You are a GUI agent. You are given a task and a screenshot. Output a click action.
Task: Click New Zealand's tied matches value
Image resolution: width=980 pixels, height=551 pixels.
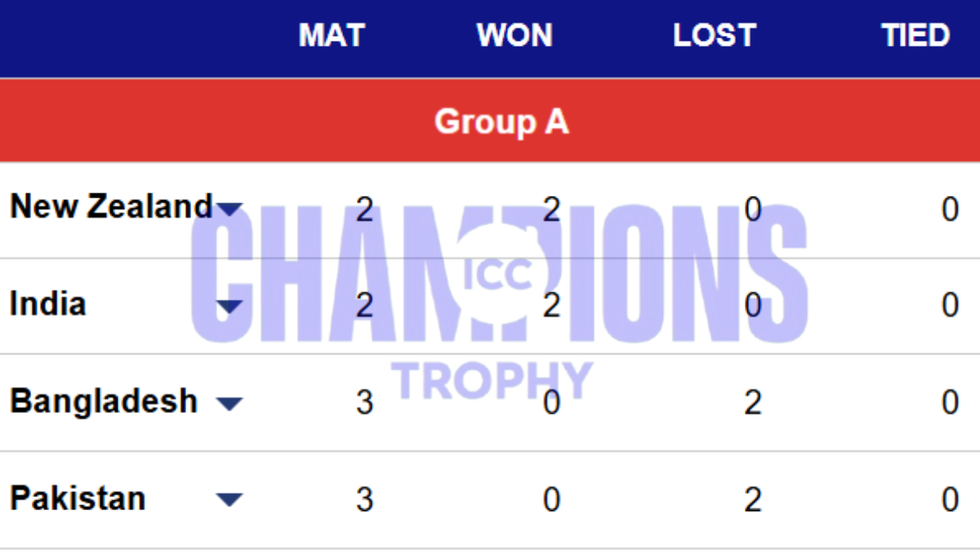coord(949,210)
